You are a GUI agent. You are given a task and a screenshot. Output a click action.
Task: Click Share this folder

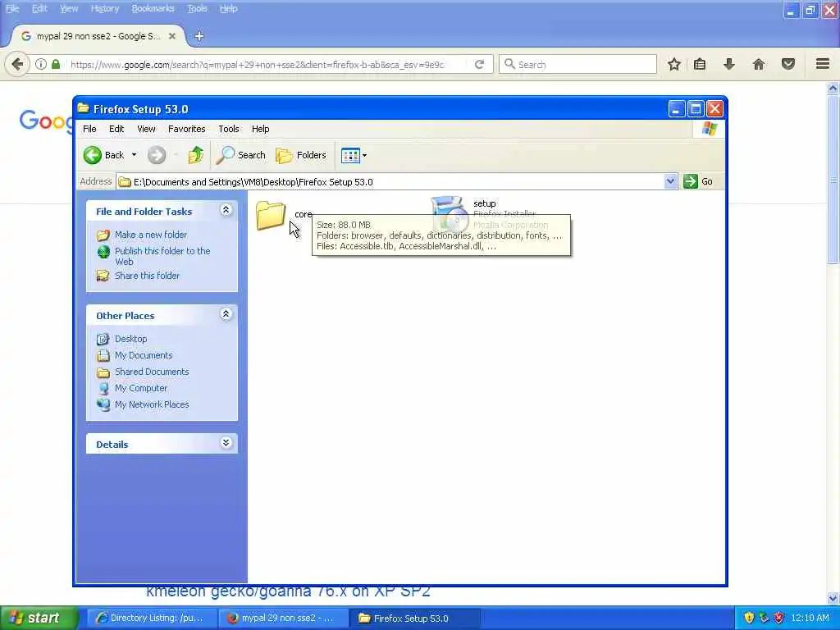147,276
